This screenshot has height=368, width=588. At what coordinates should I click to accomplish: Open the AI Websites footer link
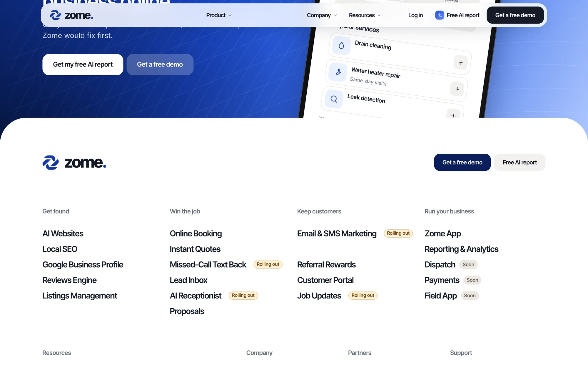click(x=63, y=233)
